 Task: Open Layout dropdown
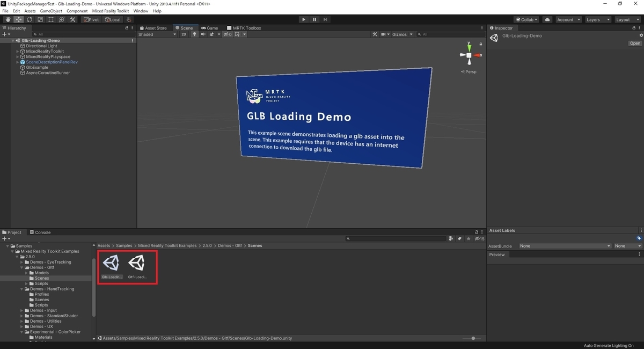(x=627, y=19)
